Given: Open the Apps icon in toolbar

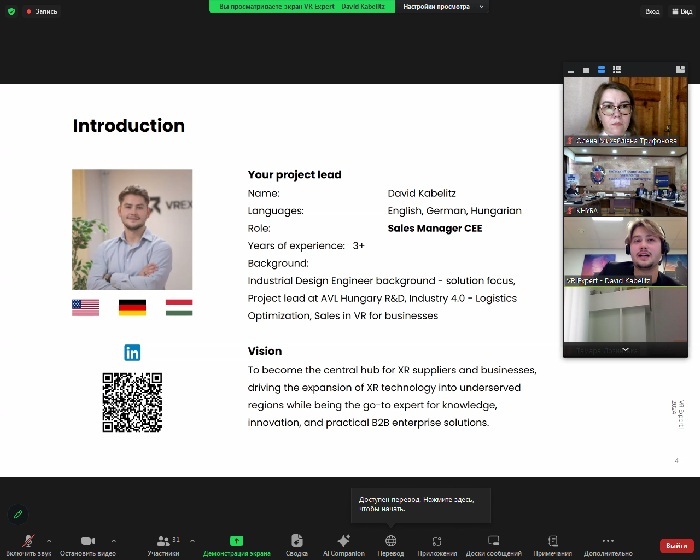Looking at the screenshot, I should point(437,540).
